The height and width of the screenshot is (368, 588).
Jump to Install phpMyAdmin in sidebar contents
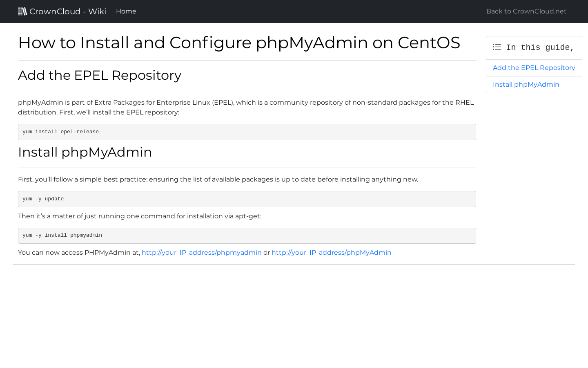[526, 85]
